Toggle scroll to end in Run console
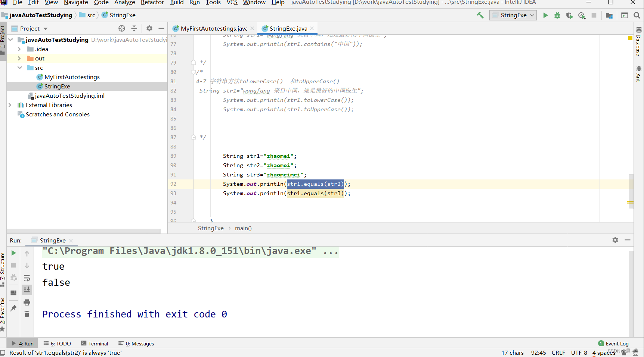The image size is (644, 357). click(27, 290)
